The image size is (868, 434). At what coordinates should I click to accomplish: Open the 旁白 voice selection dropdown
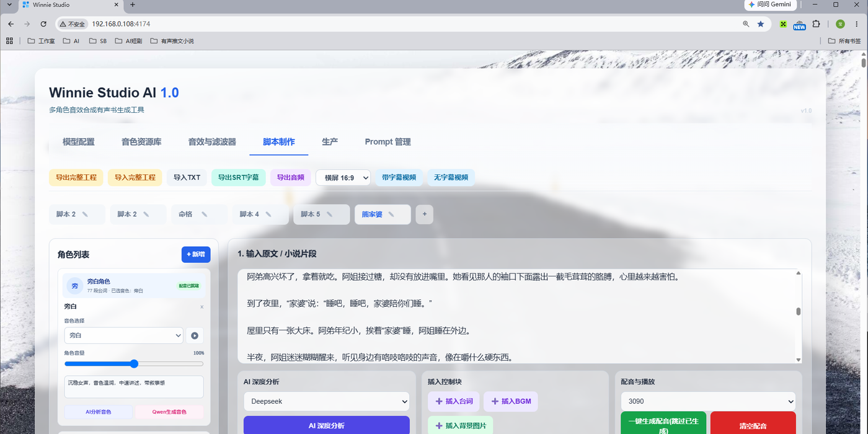click(123, 335)
